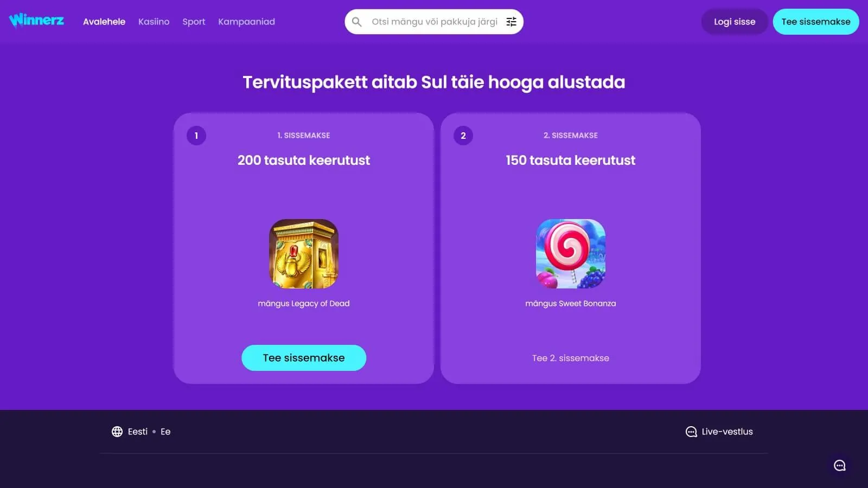Click the globe language icon

[117, 432]
